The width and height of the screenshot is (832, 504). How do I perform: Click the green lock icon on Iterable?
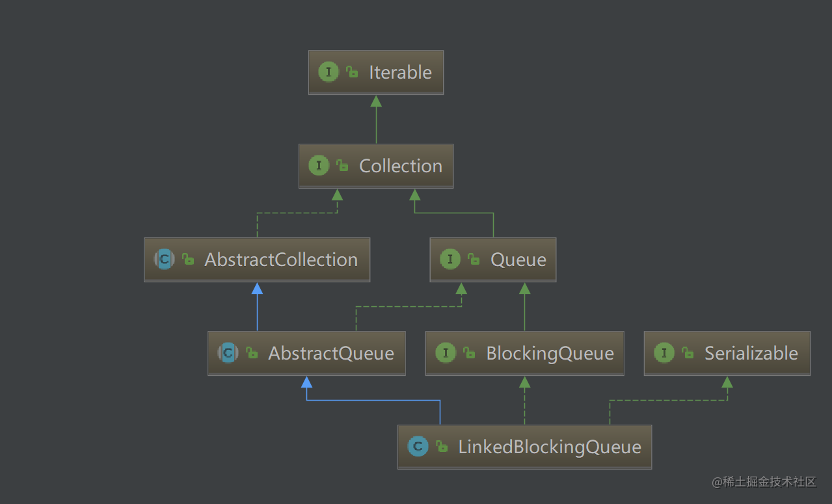[x=352, y=72]
